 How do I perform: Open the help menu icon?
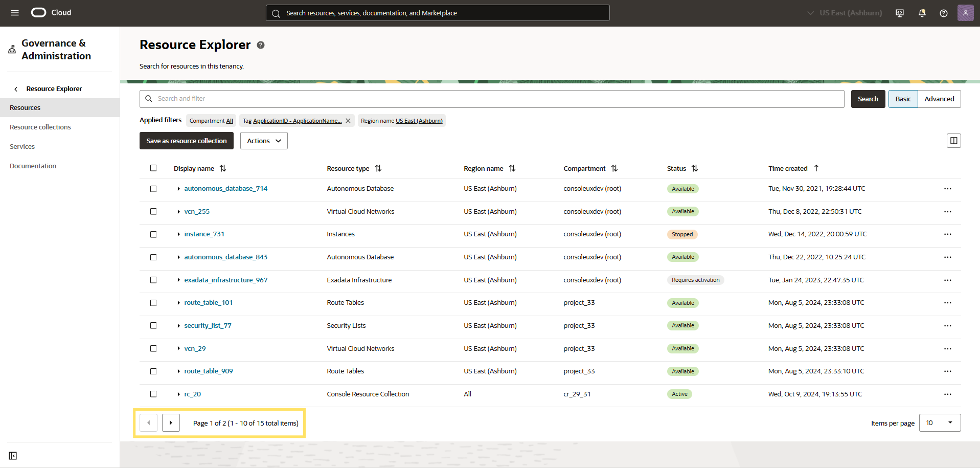944,13
